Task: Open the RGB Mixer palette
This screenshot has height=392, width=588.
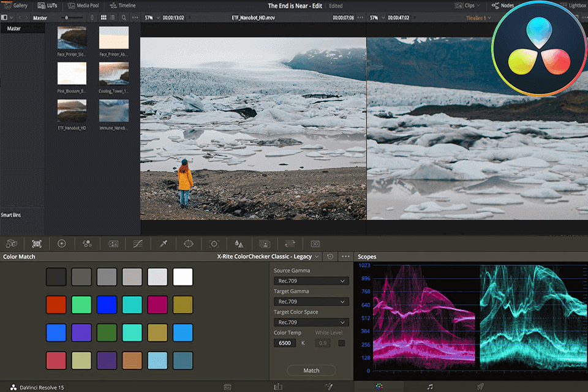Action: (x=87, y=244)
